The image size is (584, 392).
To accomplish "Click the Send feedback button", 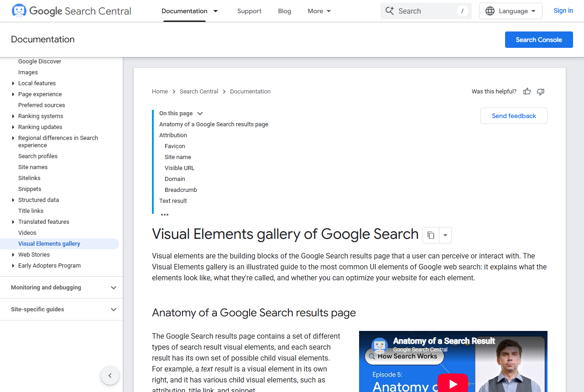I will pos(514,116).
